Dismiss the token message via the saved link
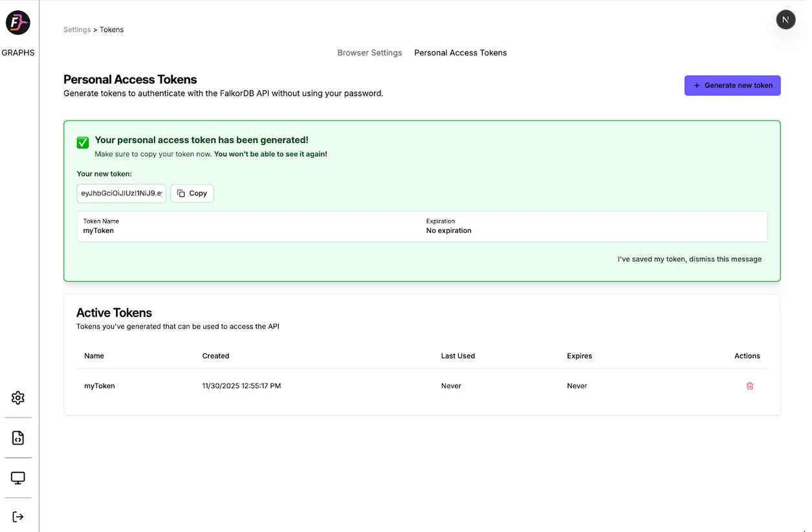 (x=690, y=259)
